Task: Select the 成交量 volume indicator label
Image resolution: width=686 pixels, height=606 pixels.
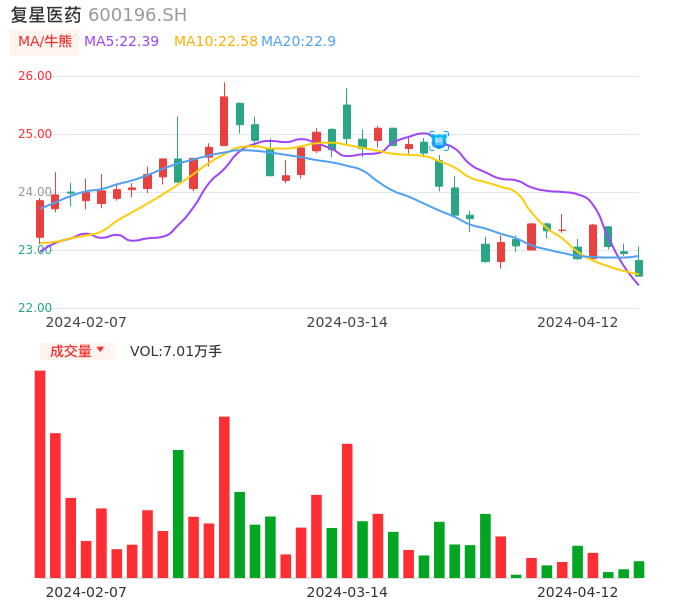Action: point(70,351)
